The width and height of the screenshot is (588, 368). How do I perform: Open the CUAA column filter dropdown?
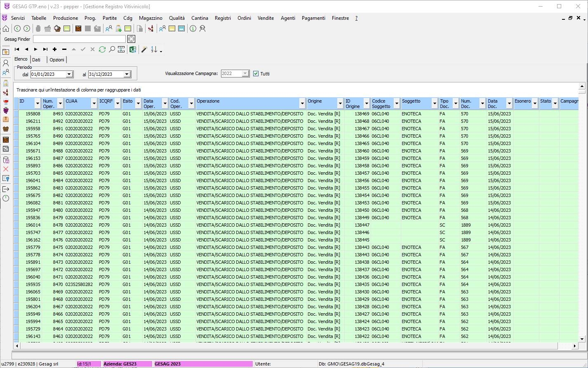point(94,103)
